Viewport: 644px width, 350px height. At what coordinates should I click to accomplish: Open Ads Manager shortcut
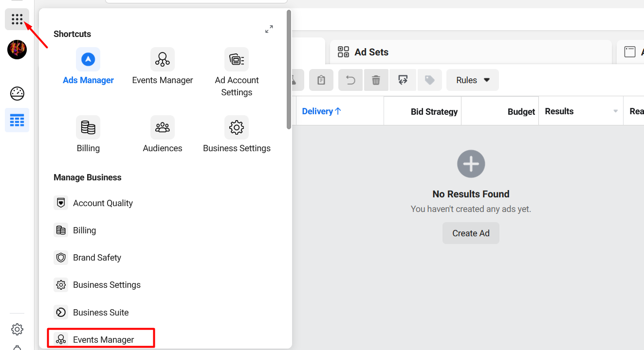coord(88,68)
